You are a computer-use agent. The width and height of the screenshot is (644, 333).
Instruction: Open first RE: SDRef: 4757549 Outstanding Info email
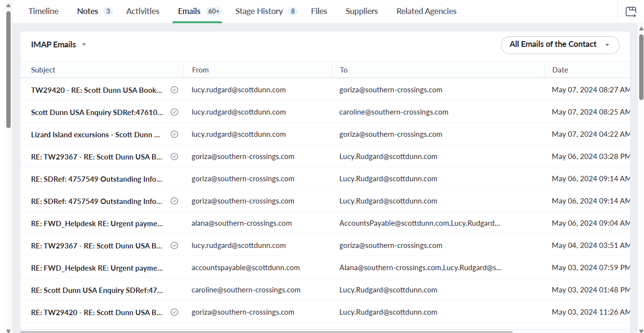tap(97, 179)
